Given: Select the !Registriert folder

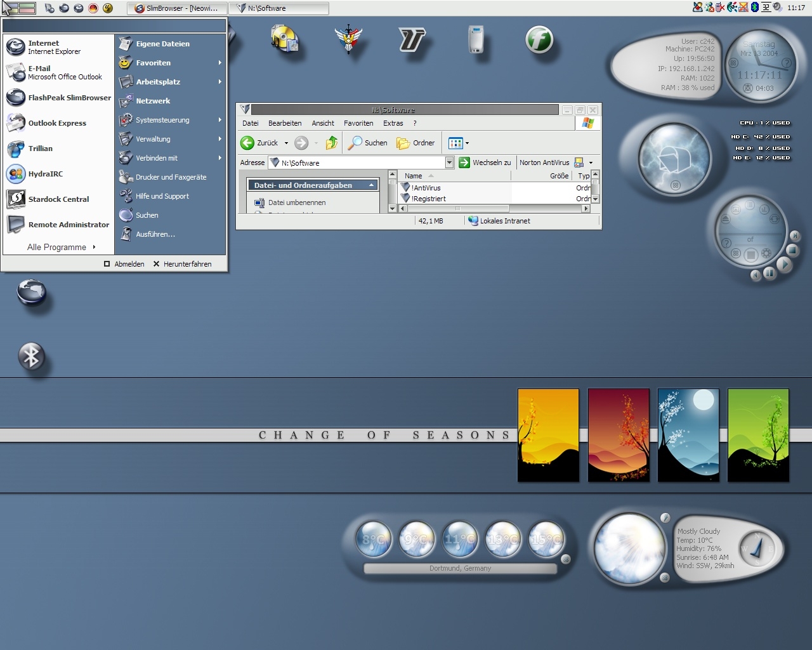Looking at the screenshot, I should [x=424, y=199].
